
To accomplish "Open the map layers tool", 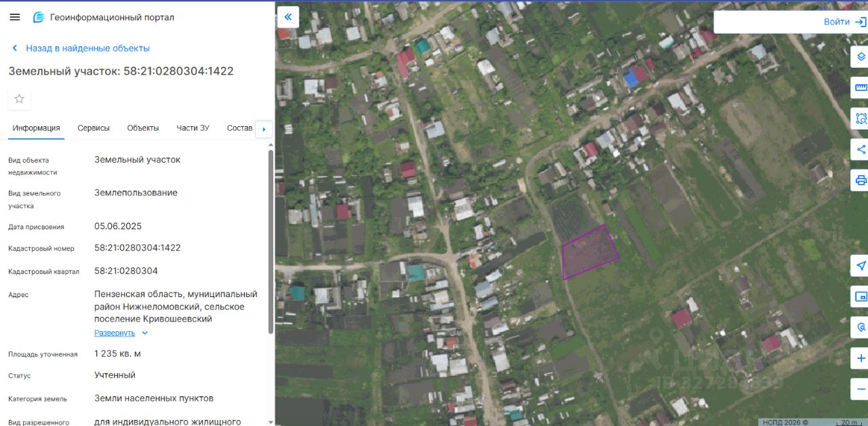I will click(x=860, y=57).
